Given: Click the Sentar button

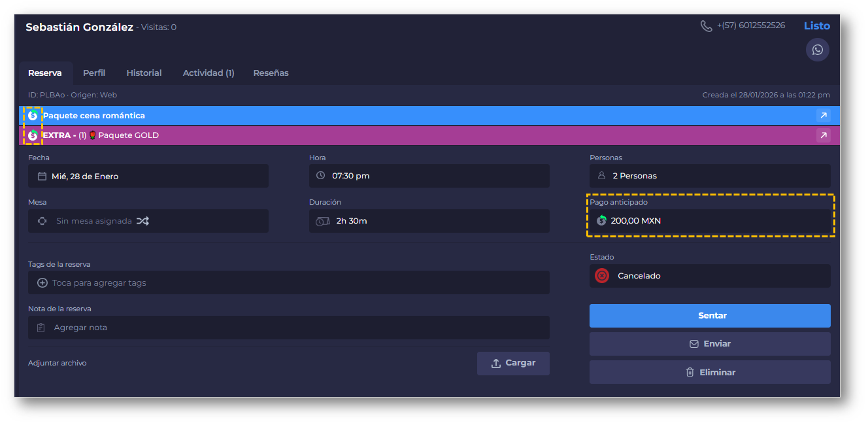Looking at the screenshot, I should (x=710, y=316).
